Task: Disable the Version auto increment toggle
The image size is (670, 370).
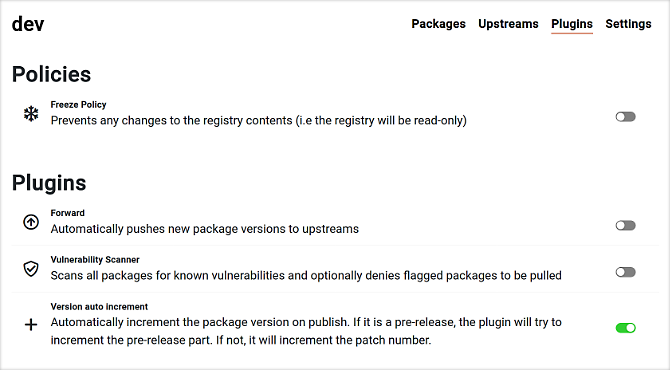Action: tap(626, 328)
